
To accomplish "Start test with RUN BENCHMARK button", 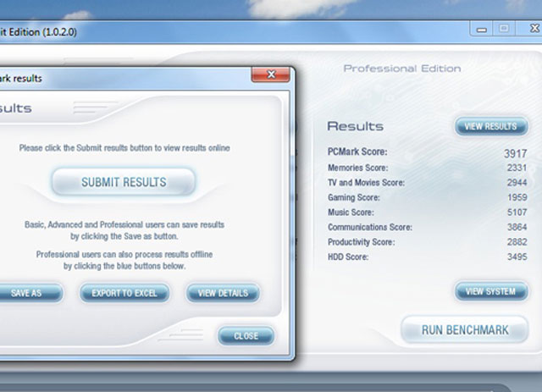I will (465, 330).
